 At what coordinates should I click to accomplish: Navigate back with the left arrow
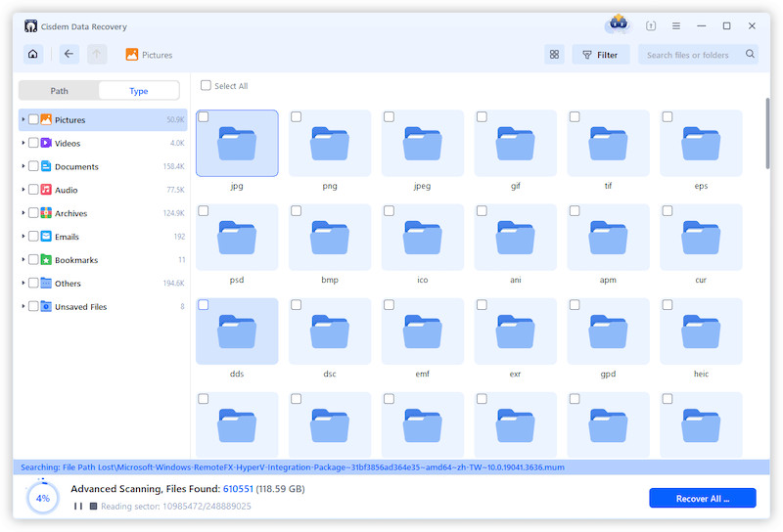coord(69,54)
